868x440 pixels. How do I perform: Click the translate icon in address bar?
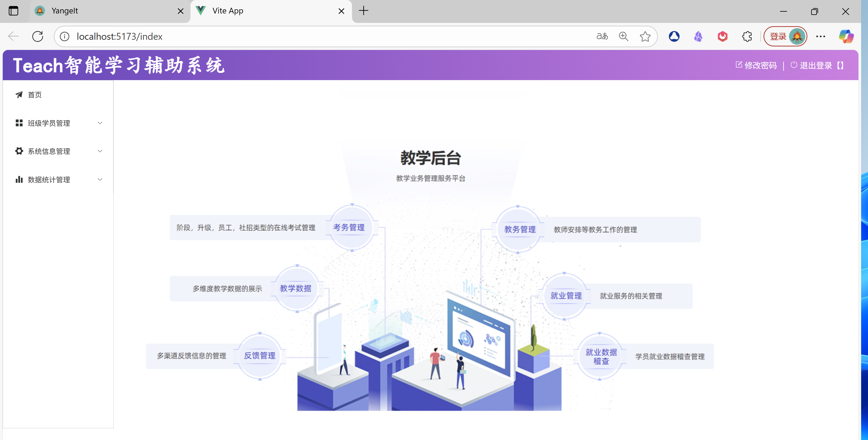602,36
